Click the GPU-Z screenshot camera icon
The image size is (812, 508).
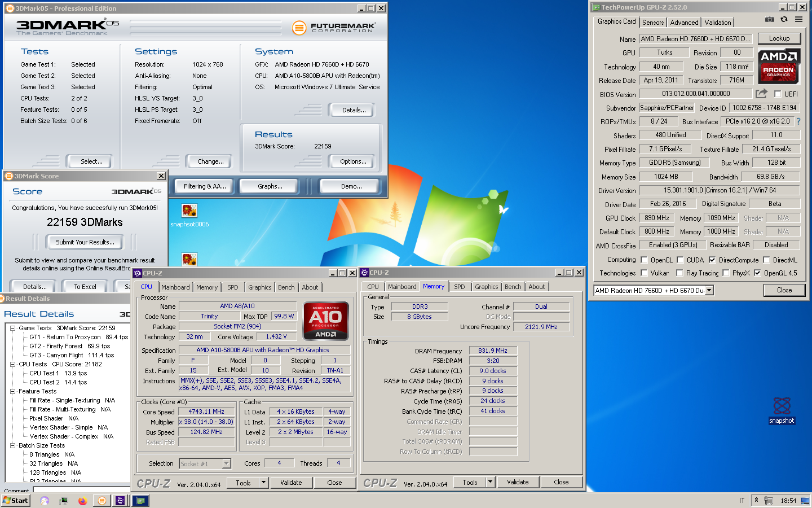(x=769, y=19)
